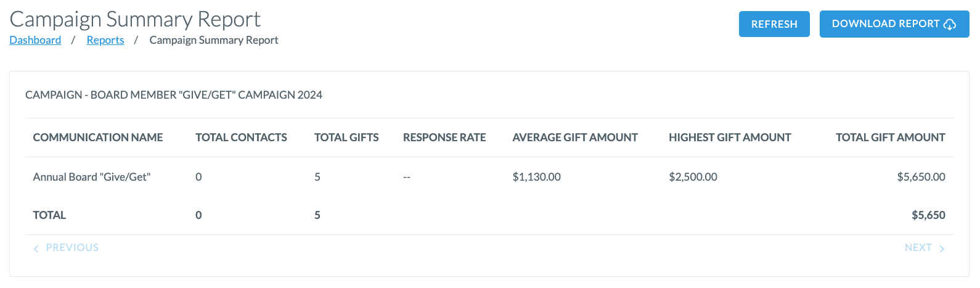This screenshot has height=288, width=980.
Task: Click the Campaign Summary Report page title
Action: 135,19
